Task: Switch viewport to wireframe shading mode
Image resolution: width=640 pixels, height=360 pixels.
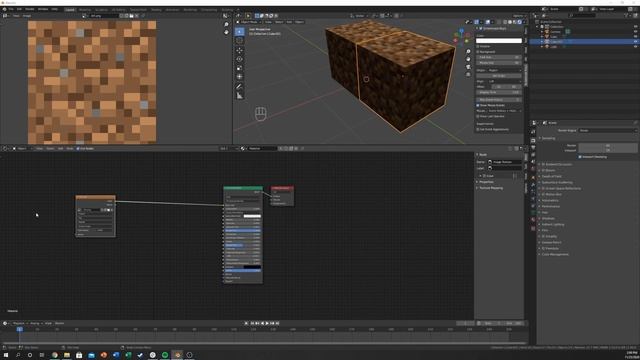Action: [x=505, y=22]
